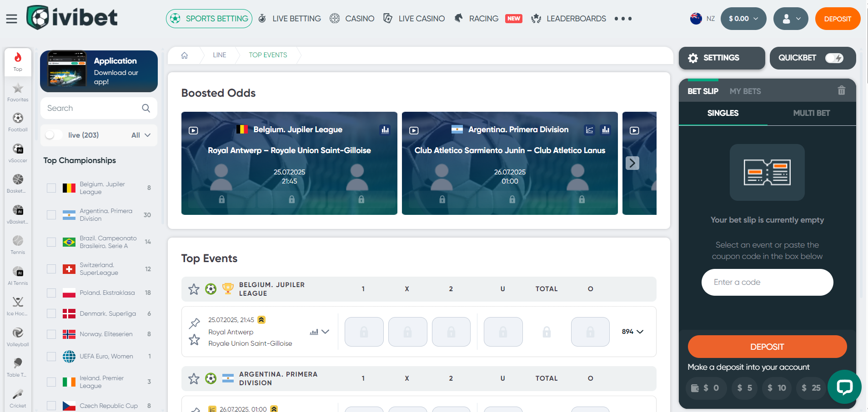Select Football in sports sidebar
The width and height of the screenshot is (868, 412).
pyautogui.click(x=18, y=122)
